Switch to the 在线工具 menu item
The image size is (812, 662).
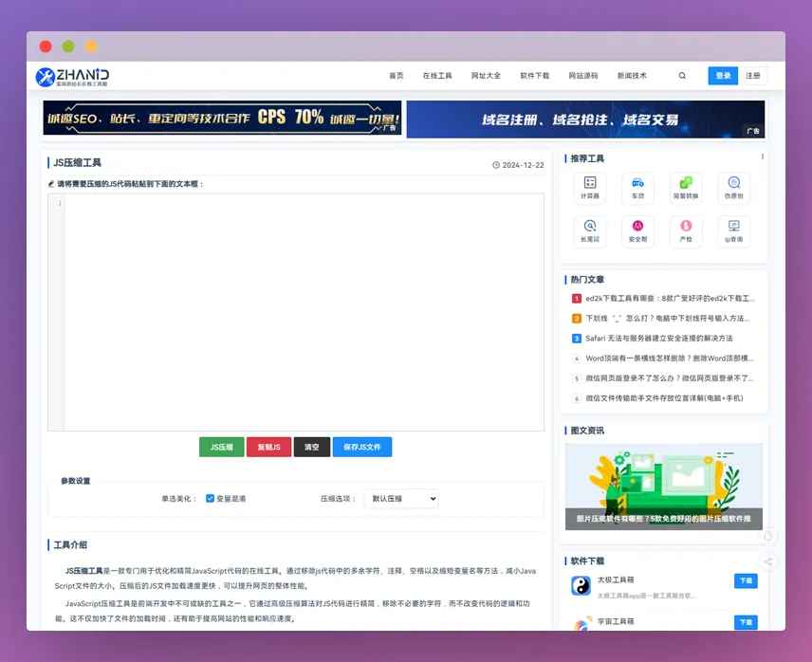pyautogui.click(x=437, y=75)
